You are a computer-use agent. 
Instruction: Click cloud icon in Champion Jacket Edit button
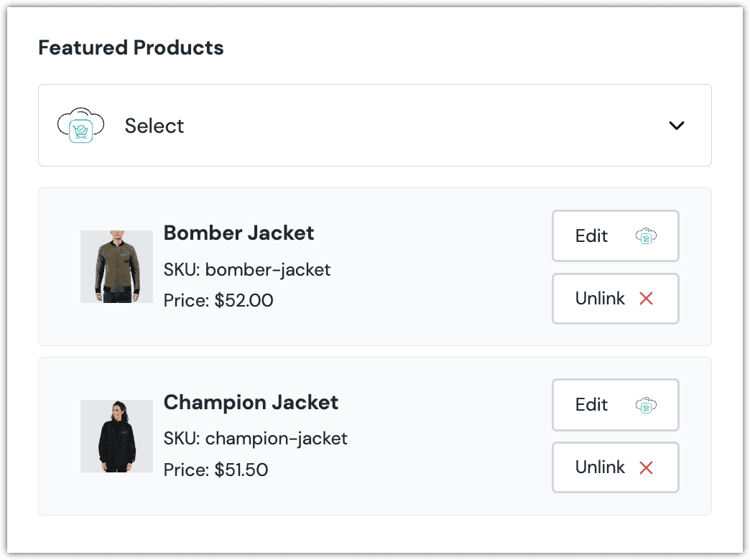[646, 406]
